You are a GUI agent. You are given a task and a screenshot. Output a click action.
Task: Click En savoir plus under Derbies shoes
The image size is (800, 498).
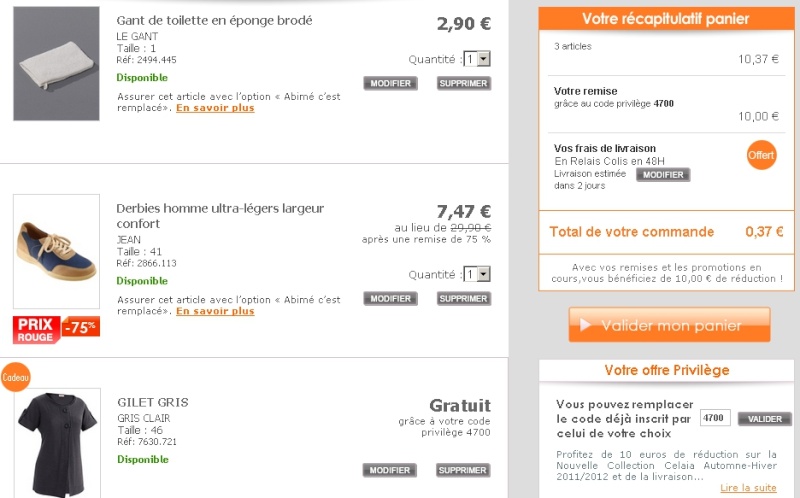pos(215,311)
